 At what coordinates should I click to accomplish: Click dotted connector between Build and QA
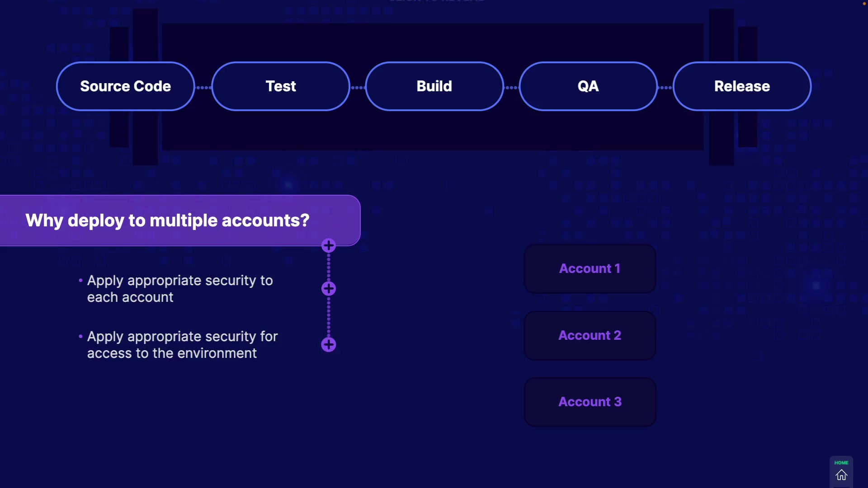click(x=511, y=88)
